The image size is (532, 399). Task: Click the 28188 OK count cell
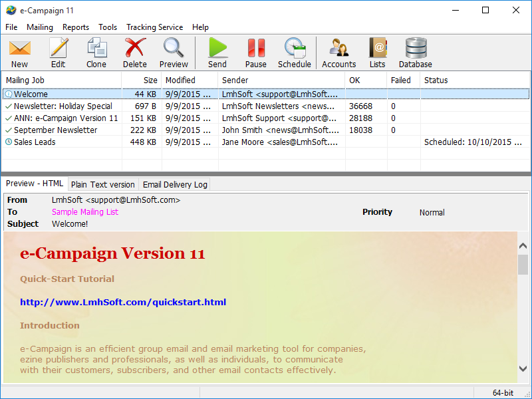(360, 118)
